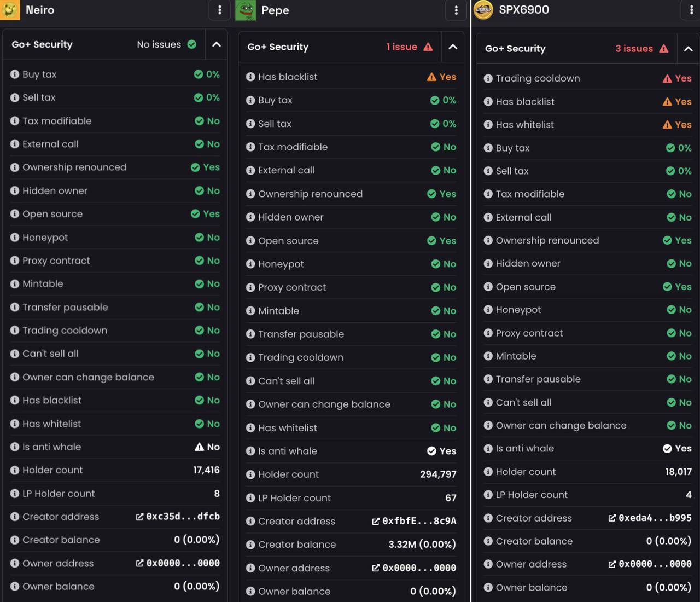Click Pepe LP Holder count value 67
Screen dimensions: 700x602
pyautogui.click(x=451, y=498)
